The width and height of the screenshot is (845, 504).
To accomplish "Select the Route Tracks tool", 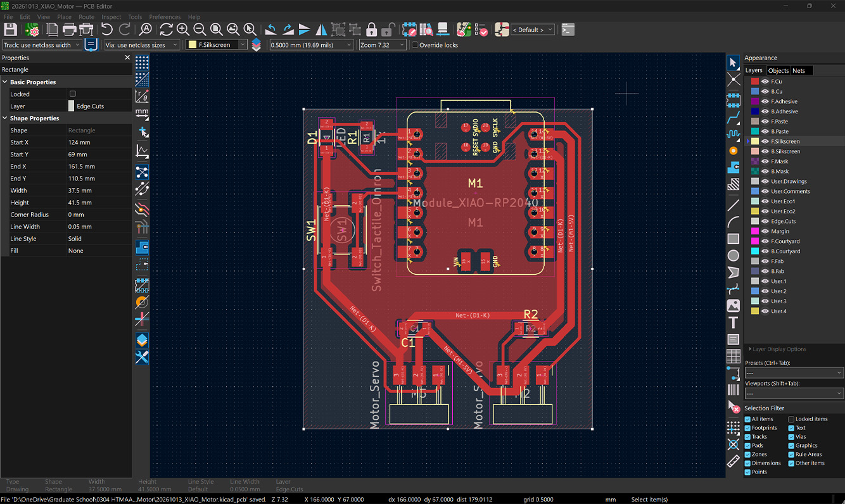I will tap(734, 118).
